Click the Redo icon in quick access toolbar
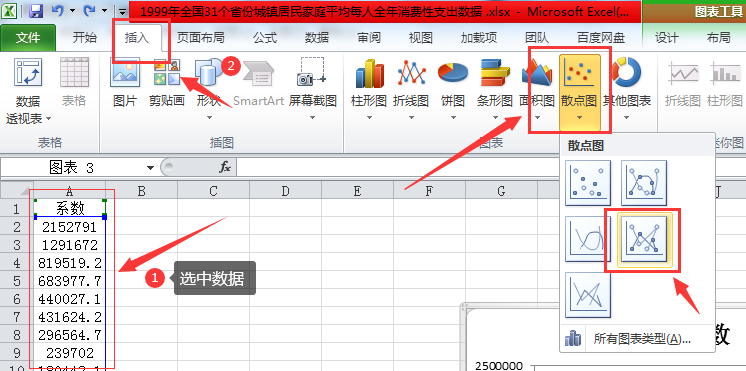The height and width of the screenshot is (371, 746). pyautogui.click(x=89, y=11)
